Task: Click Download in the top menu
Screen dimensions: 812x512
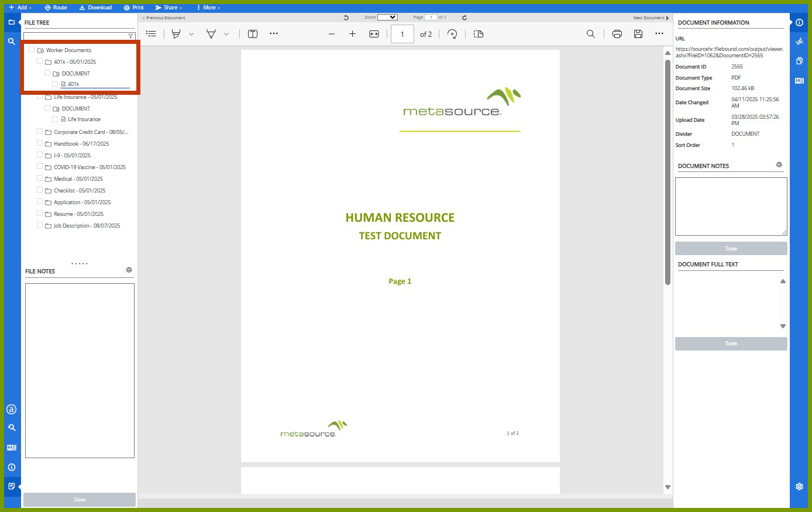Action: 96,8
